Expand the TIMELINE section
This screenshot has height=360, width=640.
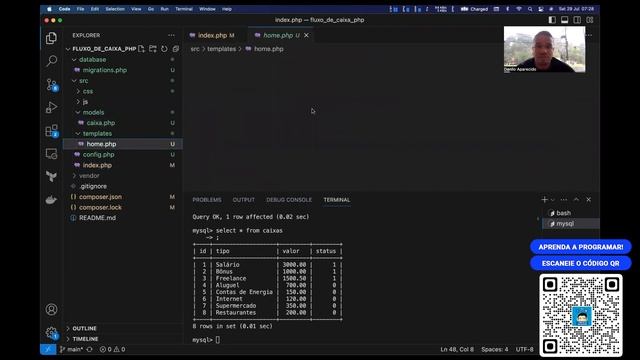(x=85, y=339)
